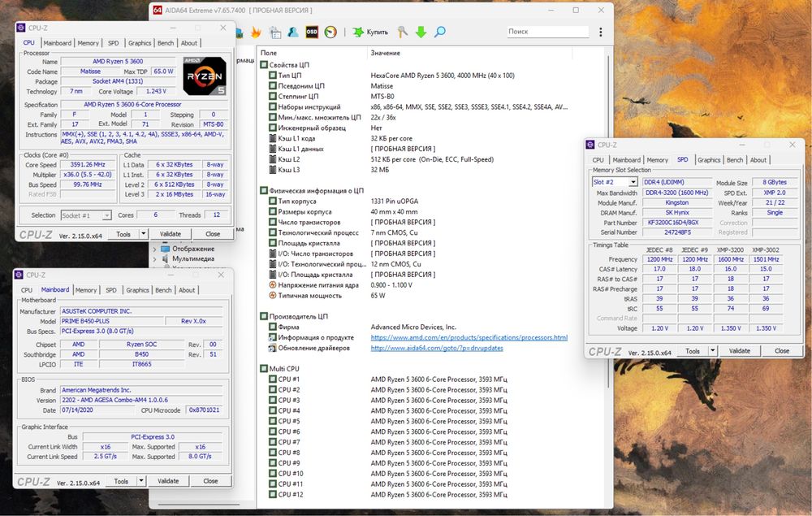Click the flame stability test icon
The height and width of the screenshot is (516, 812).
(x=256, y=33)
